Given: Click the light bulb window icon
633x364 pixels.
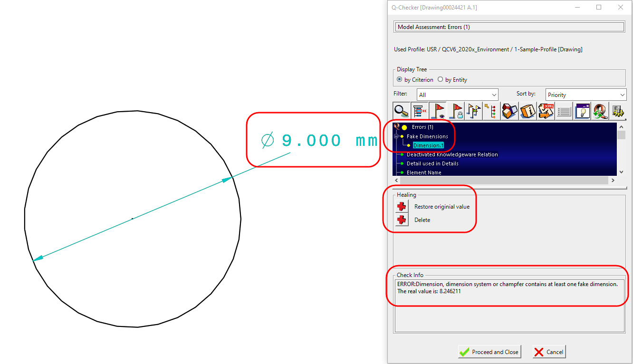Looking at the screenshot, I should [582, 111].
